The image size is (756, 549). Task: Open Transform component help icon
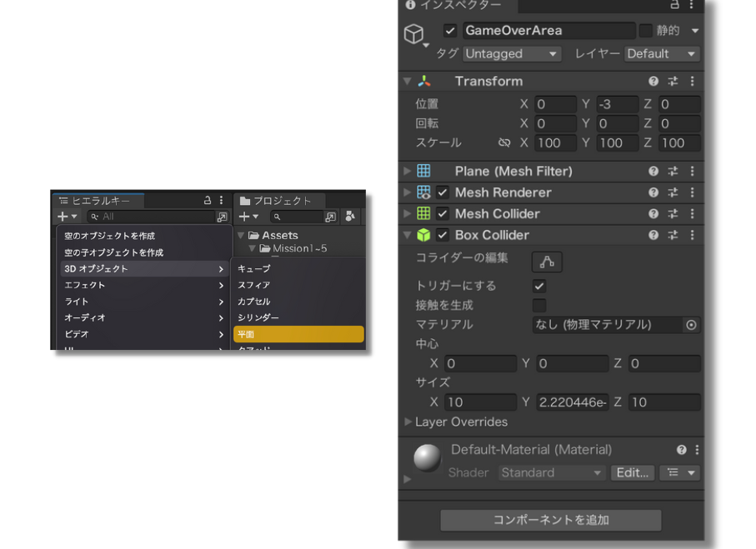(653, 81)
